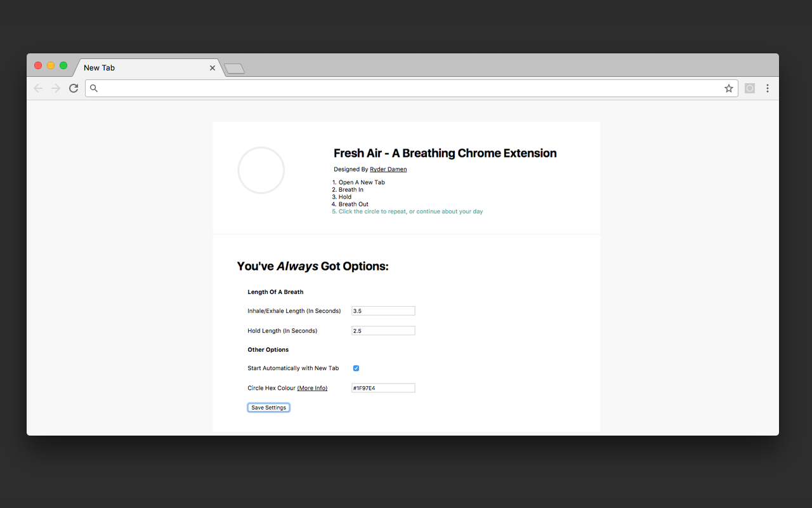Click the browser forward arrow
The image size is (812, 508).
tap(56, 88)
